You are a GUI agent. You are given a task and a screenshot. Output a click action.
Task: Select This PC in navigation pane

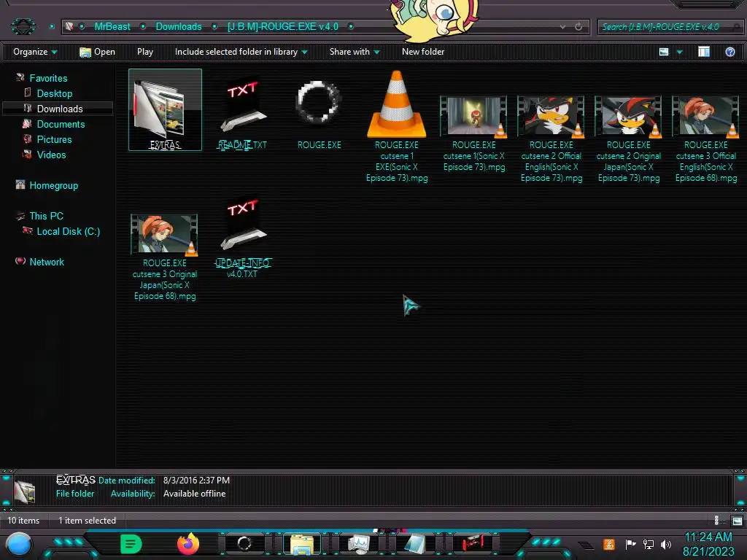click(x=46, y=216)
